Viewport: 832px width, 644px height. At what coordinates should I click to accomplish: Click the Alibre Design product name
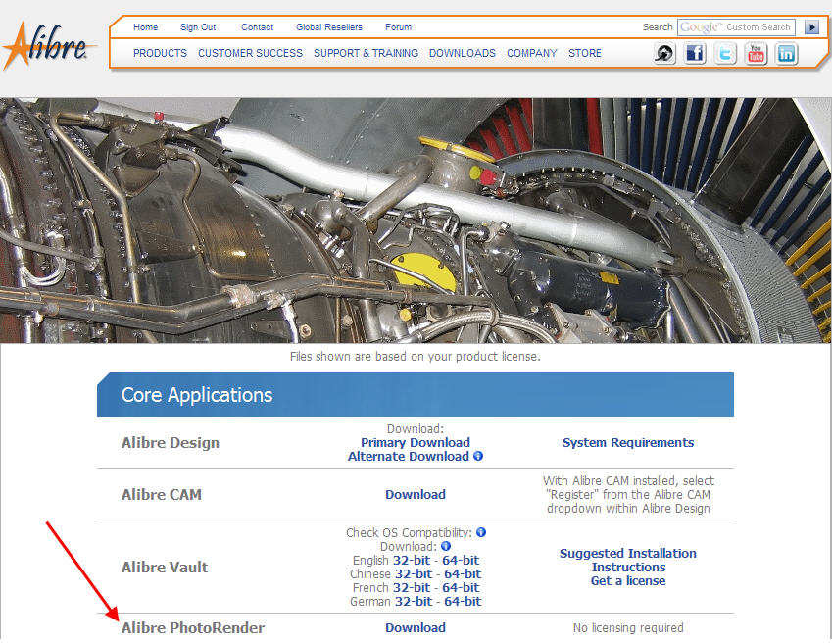click(171, 443)
